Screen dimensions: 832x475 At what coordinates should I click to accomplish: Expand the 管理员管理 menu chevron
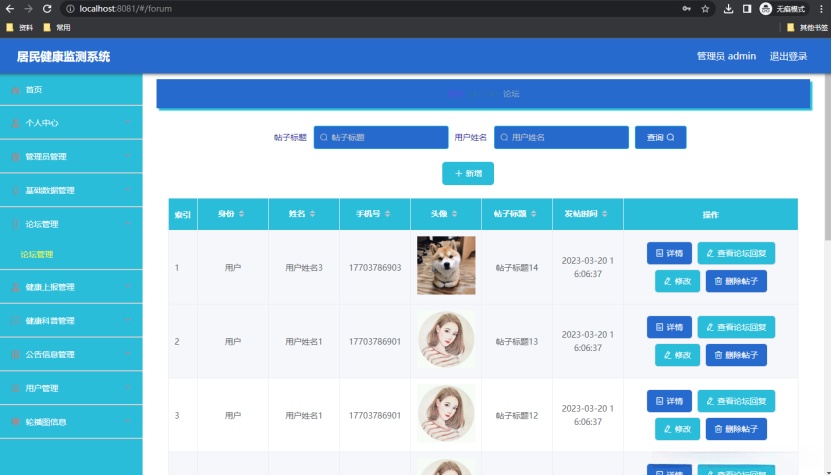[x=128, y=156]
